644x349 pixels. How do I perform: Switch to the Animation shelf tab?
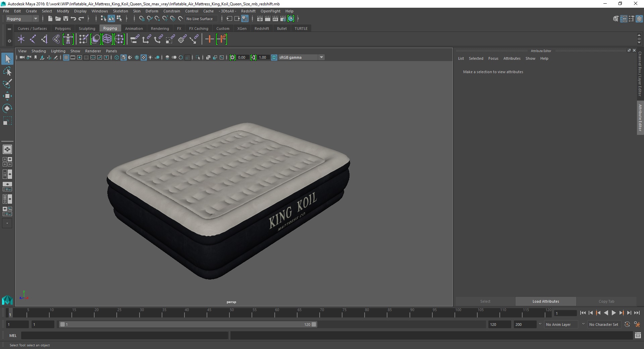(x=134, y=29)
